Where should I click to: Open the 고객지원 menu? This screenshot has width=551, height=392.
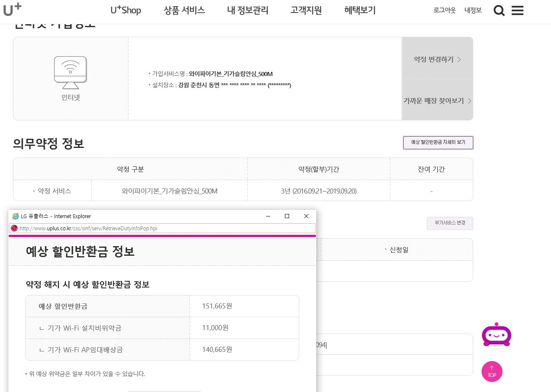point(306,10)
